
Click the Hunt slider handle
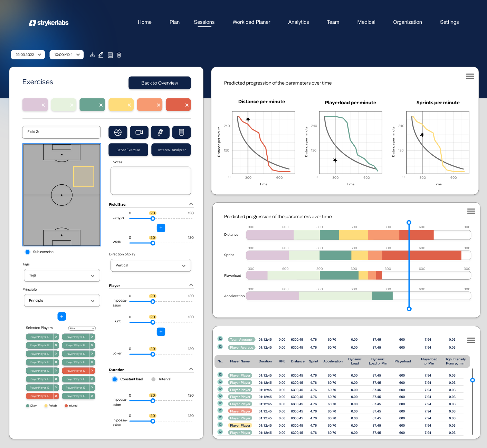(153, 322)
